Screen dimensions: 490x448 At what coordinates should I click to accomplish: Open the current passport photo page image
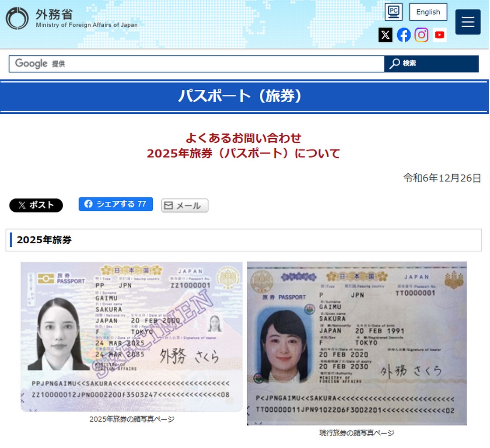tap(357, 343)
